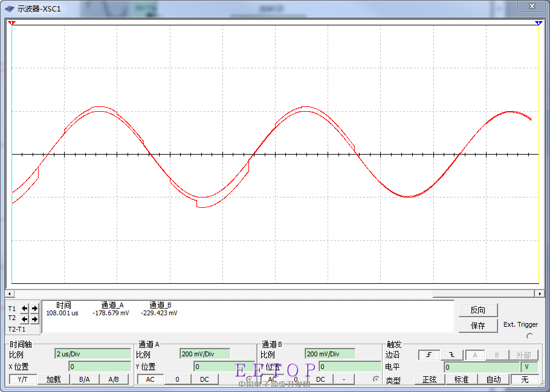Set trigger type to 正弦
The height and width of the screenshot is (392, 550).
430,379
